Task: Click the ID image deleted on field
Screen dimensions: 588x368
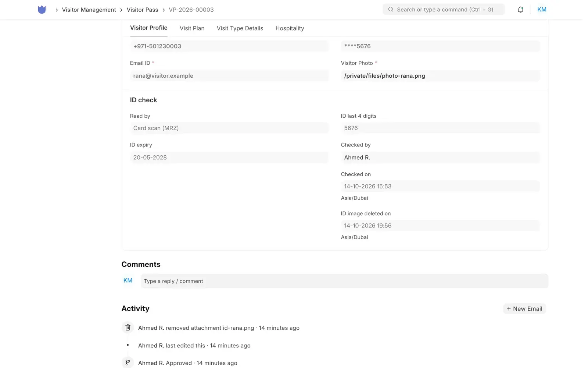Action: point(440,226)
